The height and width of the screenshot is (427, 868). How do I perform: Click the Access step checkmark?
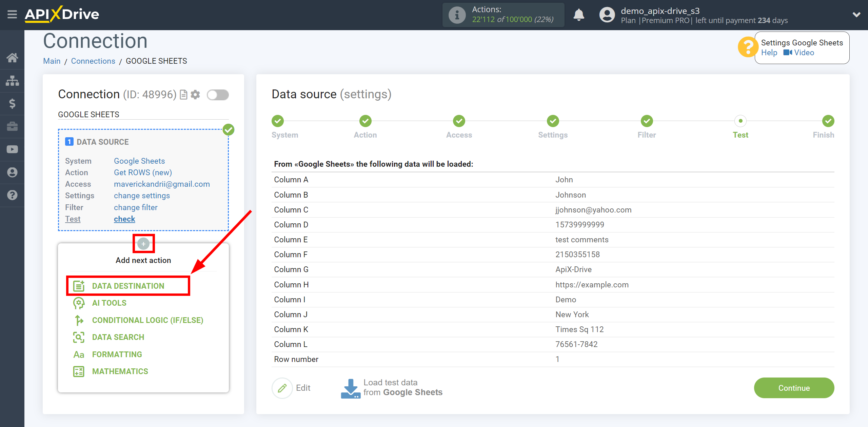point(459,121)
